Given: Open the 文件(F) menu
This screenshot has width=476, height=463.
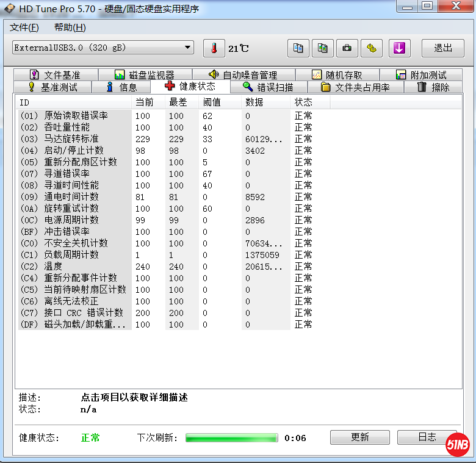Looking at the screenshot, I should (24, 27).
